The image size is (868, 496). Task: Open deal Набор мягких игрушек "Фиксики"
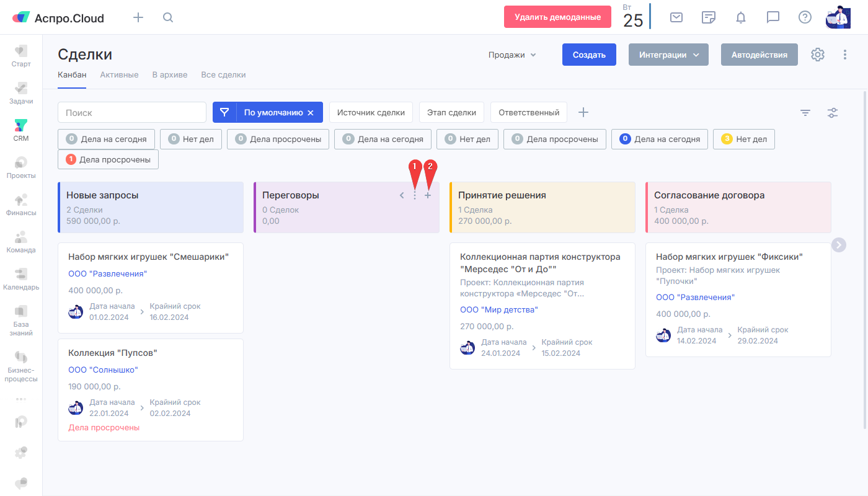[729, 256]
